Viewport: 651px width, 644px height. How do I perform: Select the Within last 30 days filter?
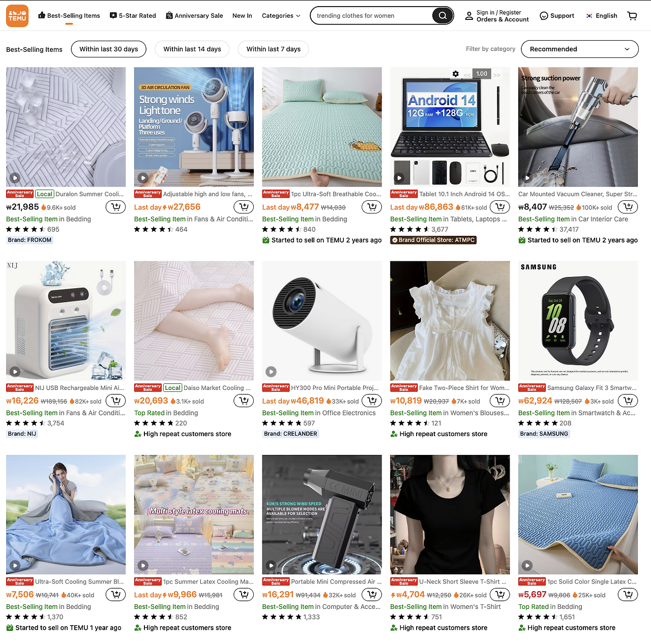coord(109,49)
